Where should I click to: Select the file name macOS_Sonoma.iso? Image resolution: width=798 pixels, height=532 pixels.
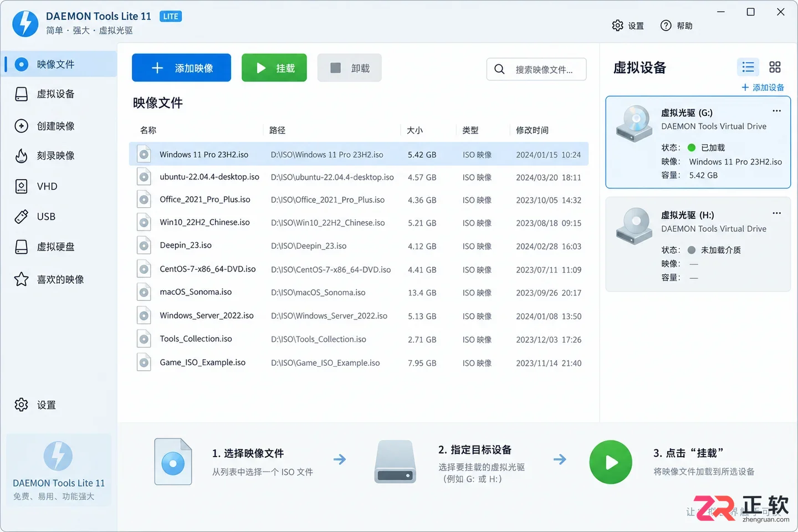pos(196,292)
